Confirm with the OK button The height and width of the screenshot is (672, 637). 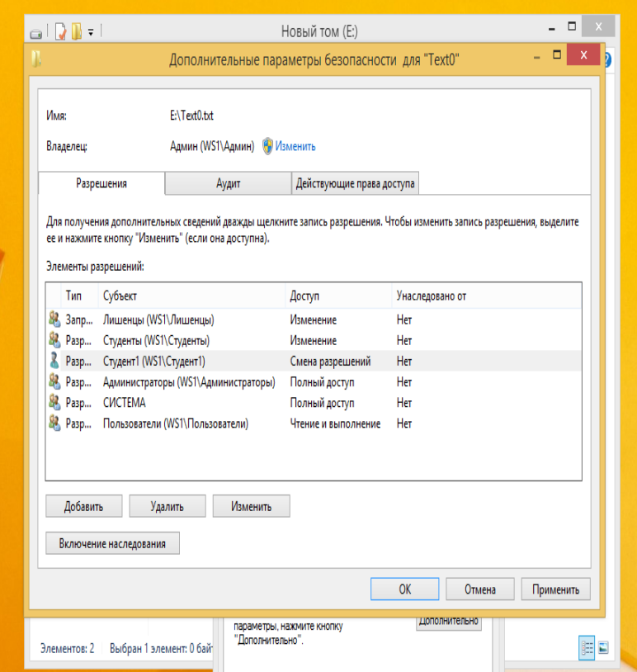point(405,589)
